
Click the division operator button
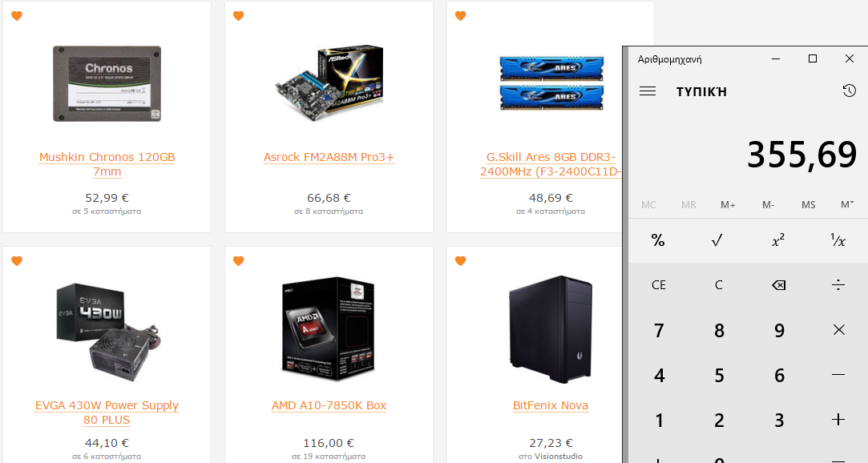(x=838, y=285)
